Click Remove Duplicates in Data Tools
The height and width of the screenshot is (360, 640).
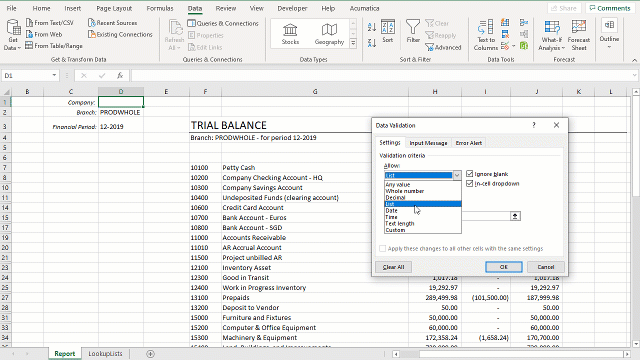[x=505, y=34]
